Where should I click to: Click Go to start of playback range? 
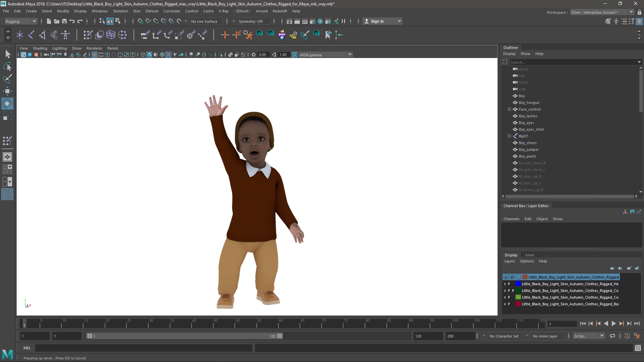click(x=583, y=323)
